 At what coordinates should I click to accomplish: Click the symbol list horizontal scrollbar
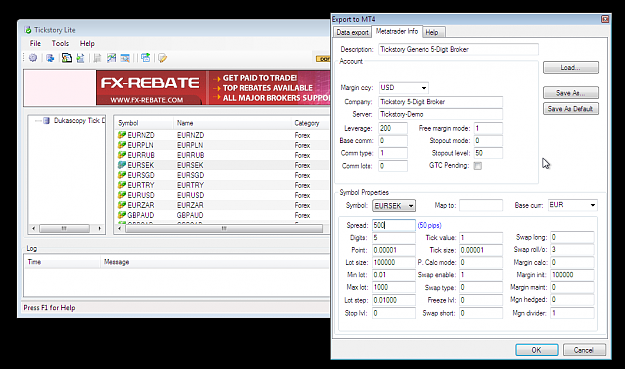(224, 228)
